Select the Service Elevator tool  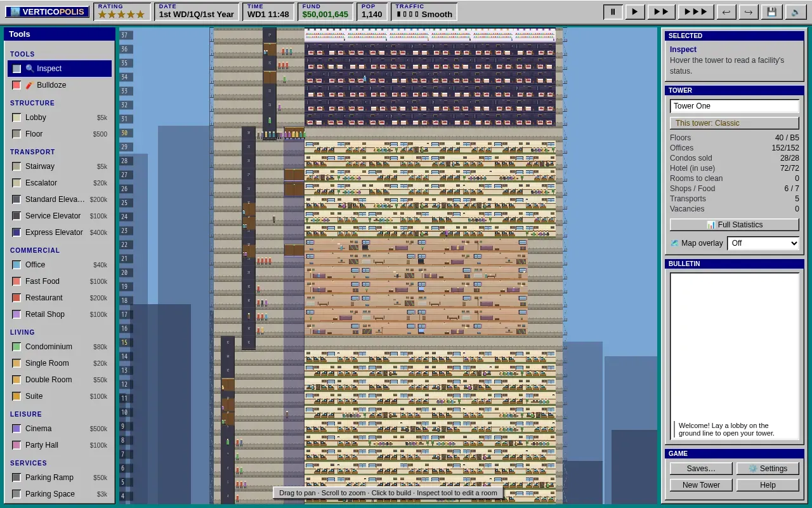[x=60, y=216]
